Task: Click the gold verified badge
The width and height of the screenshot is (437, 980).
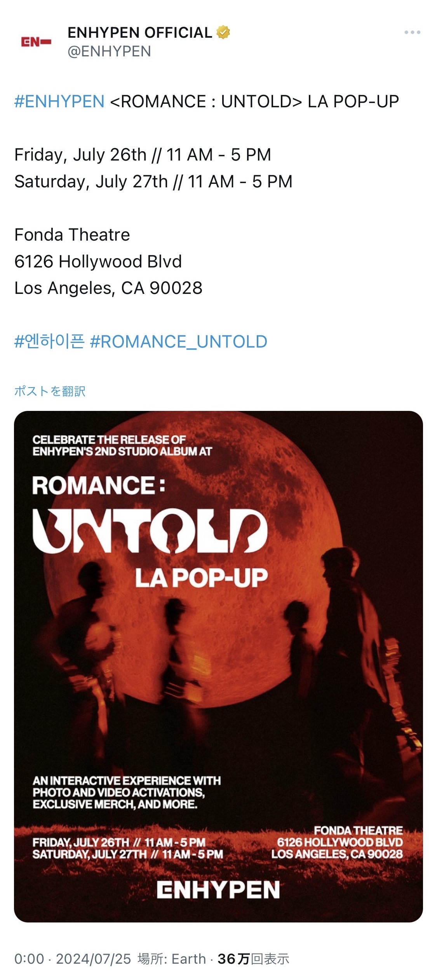Action: (x=223, y=32)
